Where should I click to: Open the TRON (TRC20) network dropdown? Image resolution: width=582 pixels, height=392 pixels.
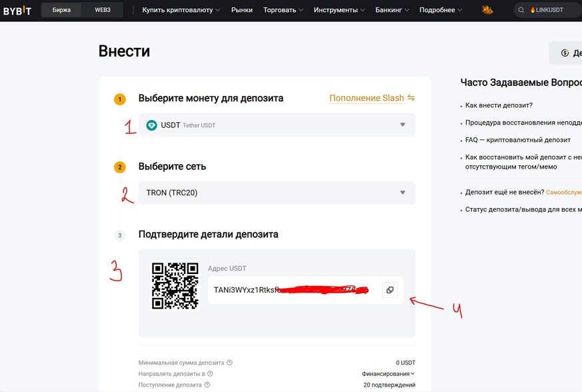(277, 193)
